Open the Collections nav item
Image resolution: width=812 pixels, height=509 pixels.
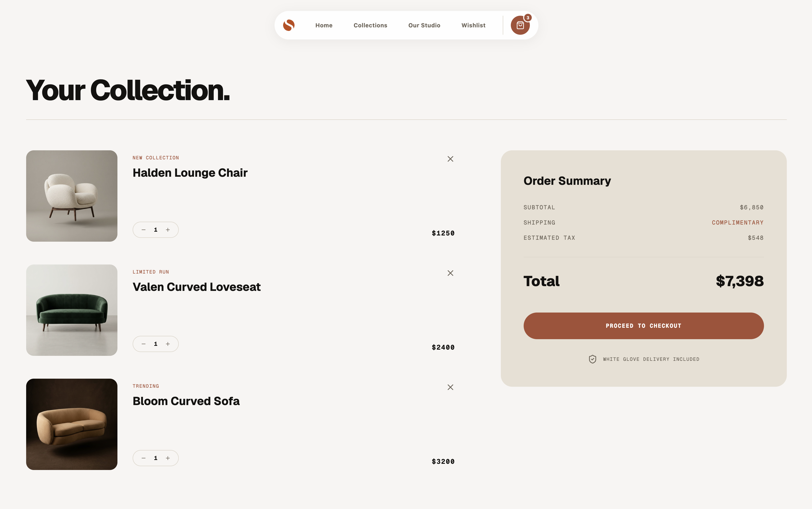370,25
